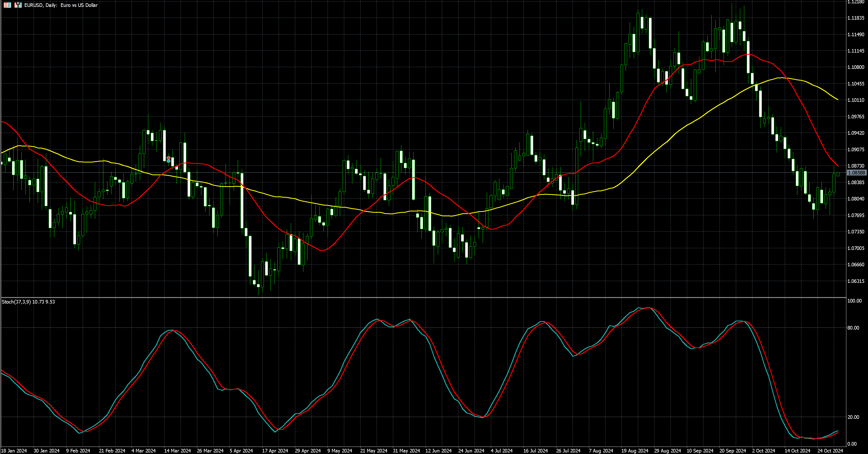Click the red sell arrow trade marker
Image resolution: width=868 pixels, height=454 pixels.
click(x=168, y=158)
